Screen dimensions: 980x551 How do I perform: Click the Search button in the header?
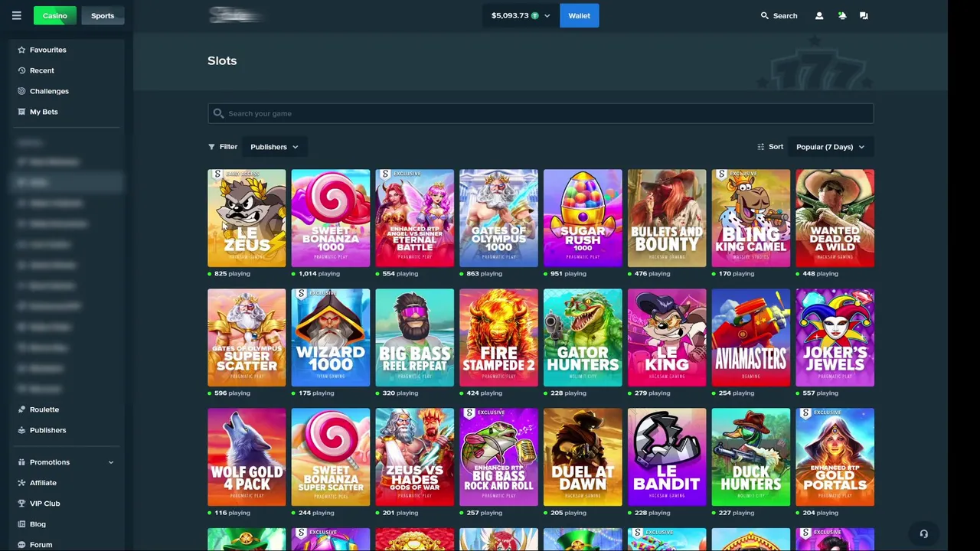(779, 15)
